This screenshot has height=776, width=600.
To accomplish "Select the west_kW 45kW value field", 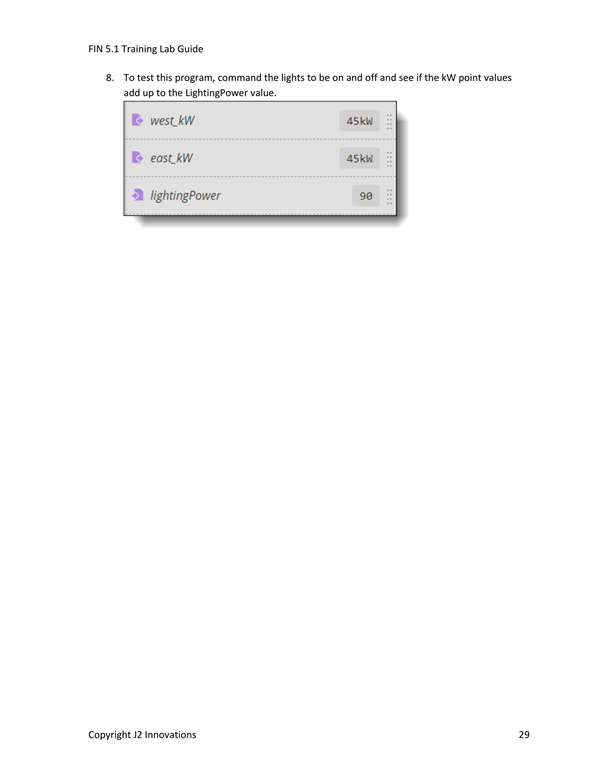I will [x=359, y=121].
